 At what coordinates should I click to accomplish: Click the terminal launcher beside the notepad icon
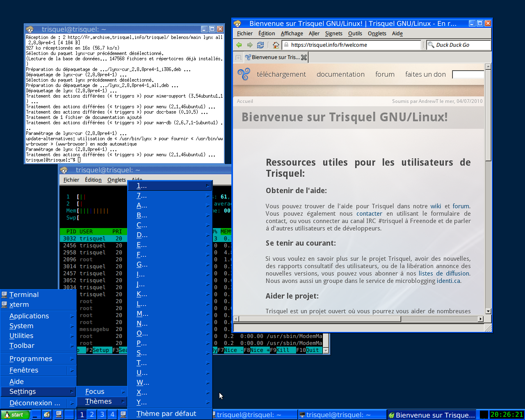tap(59, 415)
